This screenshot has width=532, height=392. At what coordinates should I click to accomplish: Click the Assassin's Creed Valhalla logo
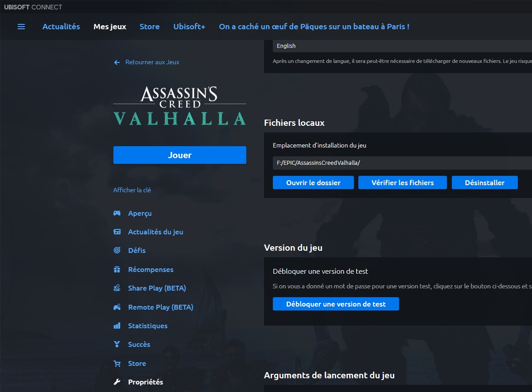(x=180, y=105)
